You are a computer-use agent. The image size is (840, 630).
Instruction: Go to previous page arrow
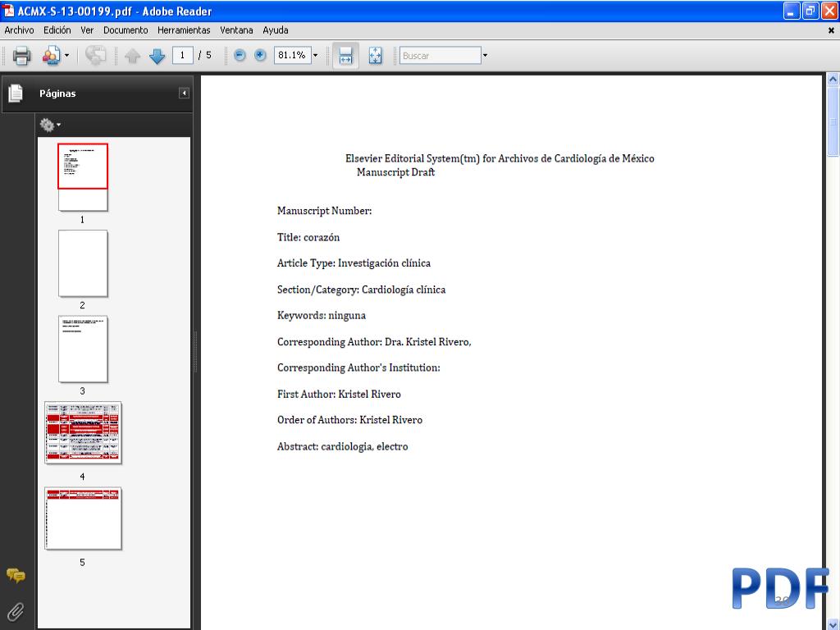(x=132, y=56)
